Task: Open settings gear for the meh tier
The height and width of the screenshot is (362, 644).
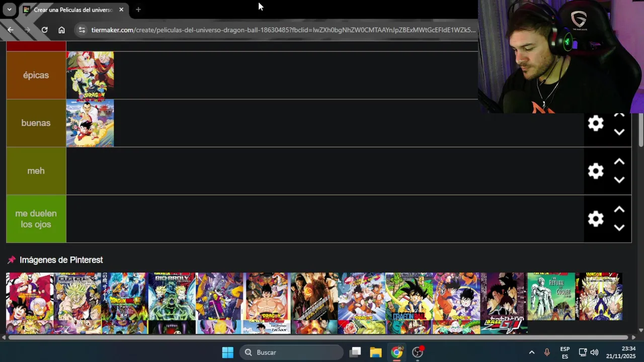Action: click(596, 171)
